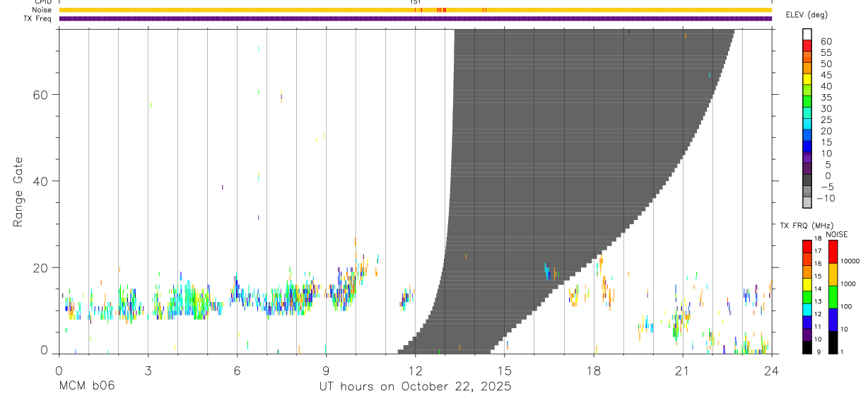This screenshot has height=401, width=868.
Task: Click the 12 tick label on time axis
Action: [415, 370]
